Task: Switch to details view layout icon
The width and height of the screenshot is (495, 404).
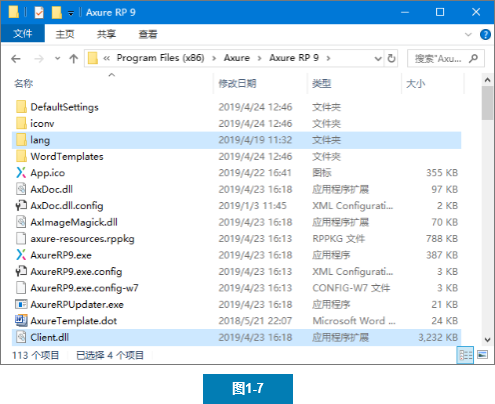Action: (465, 355)
